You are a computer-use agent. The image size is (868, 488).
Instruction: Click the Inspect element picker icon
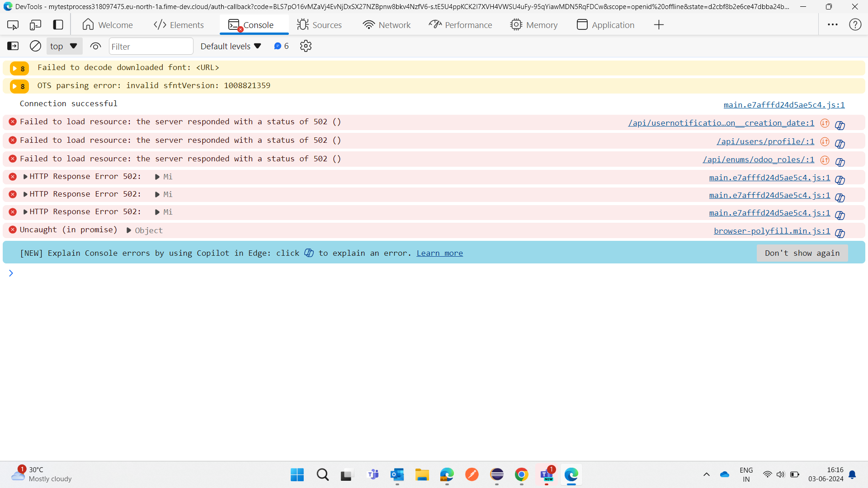[13, 25]
